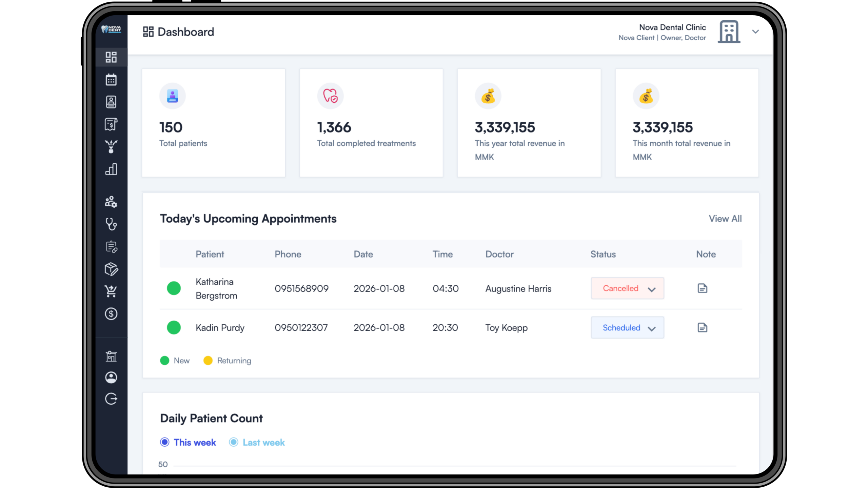
Task: Open the Cancelled status dropdown
Action: coord(627,288)
